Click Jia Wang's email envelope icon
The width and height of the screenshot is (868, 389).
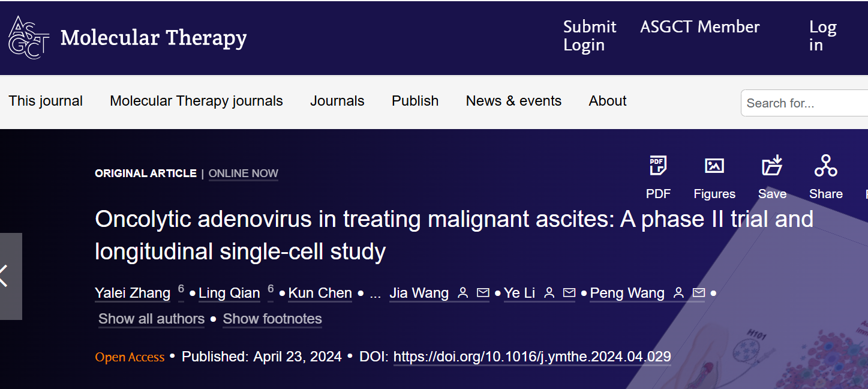[483, 293]
